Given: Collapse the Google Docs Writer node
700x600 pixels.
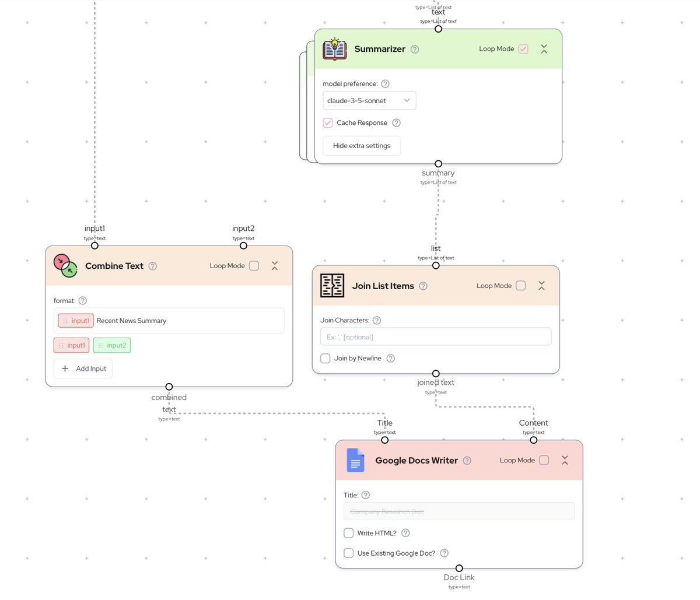Looking at the screenshot, I should (565, 460).
